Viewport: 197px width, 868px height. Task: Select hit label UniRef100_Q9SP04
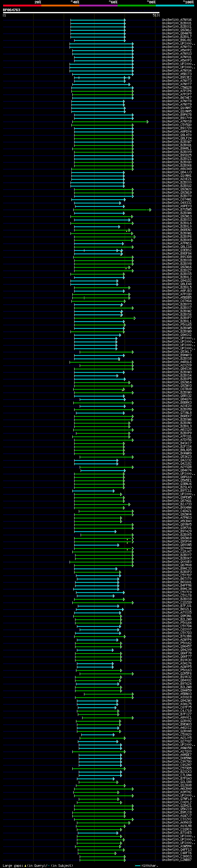(177, 542)
